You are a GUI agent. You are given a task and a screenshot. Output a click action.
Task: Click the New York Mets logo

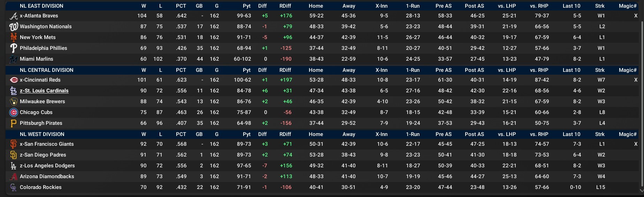point(14,37)
